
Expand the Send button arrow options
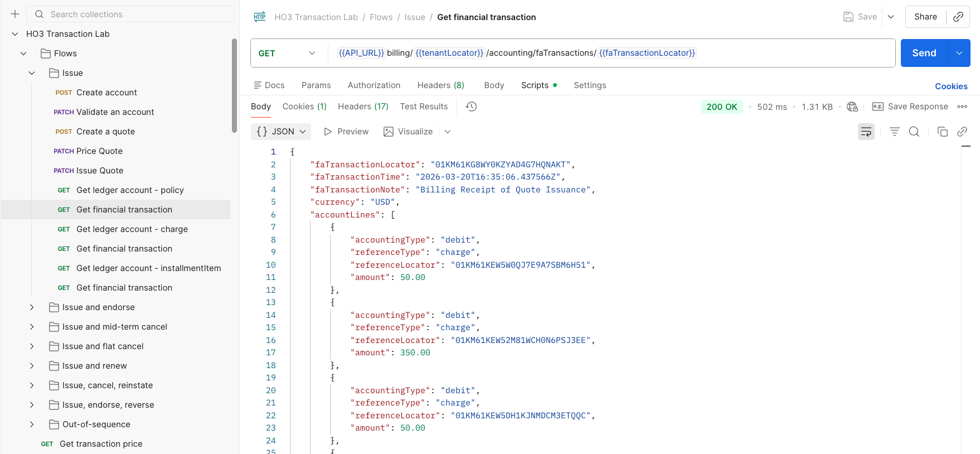pos(959,53)
